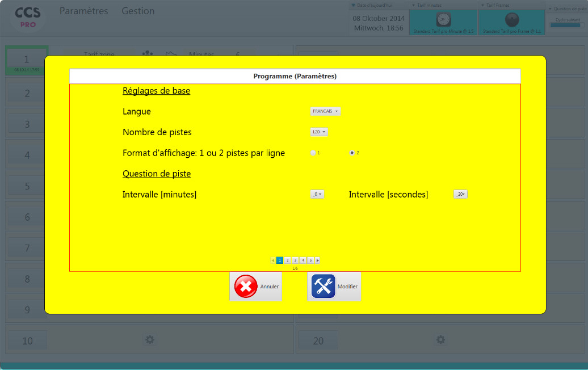
Task: Click the billiard ball icon under Tarif Frames
Action: click(511, 20)
